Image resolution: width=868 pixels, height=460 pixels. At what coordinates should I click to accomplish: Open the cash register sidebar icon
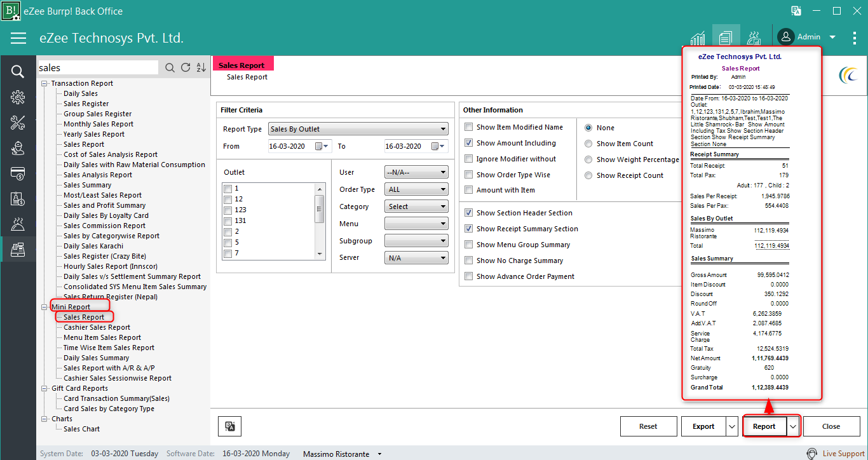[x=18, y=249]
